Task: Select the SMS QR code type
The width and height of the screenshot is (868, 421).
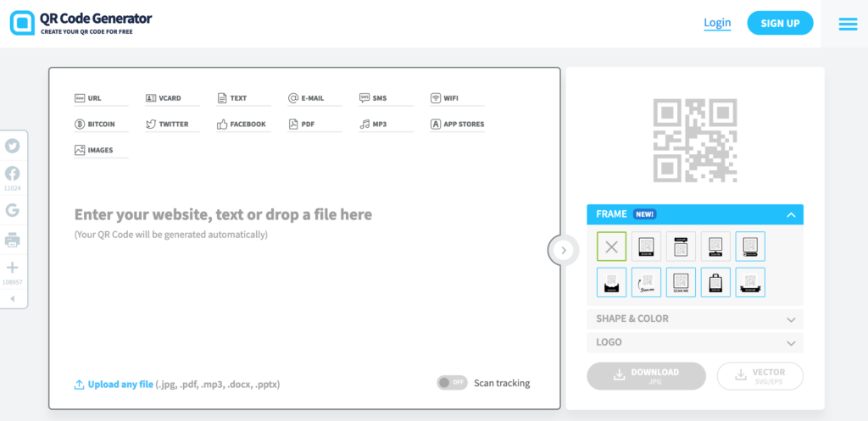Action: [386, 98]
